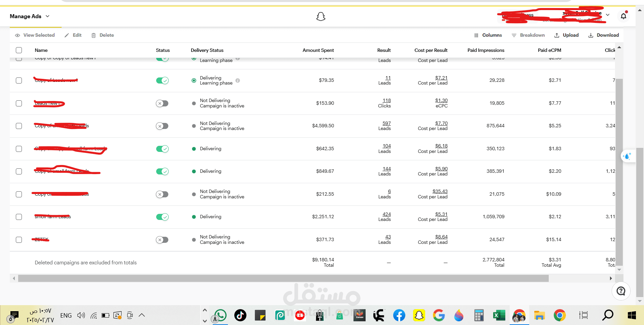Click the table scrollbar right arrow
The image size is (644, 325).
click(x=611, y=278)
